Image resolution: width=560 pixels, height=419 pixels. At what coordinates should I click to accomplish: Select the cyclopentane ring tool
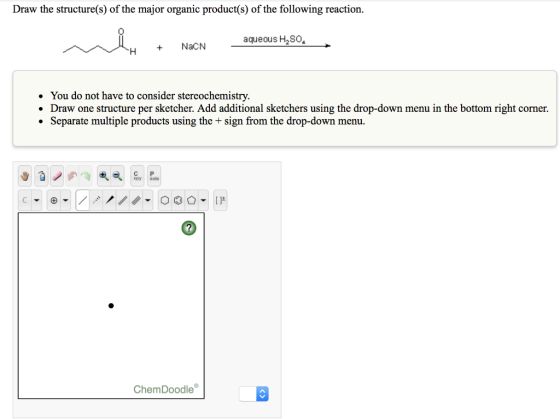[191, 200]
